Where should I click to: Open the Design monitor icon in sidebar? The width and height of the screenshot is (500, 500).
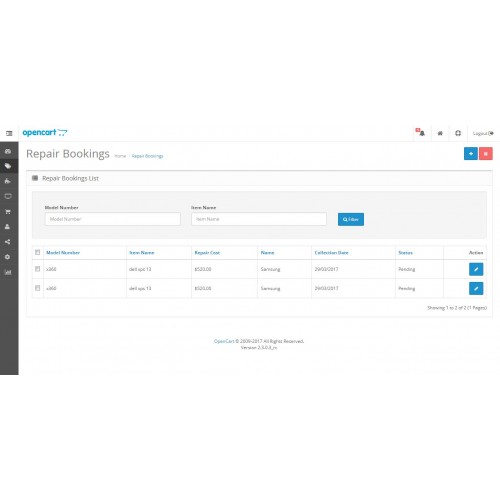click(8, 196)
